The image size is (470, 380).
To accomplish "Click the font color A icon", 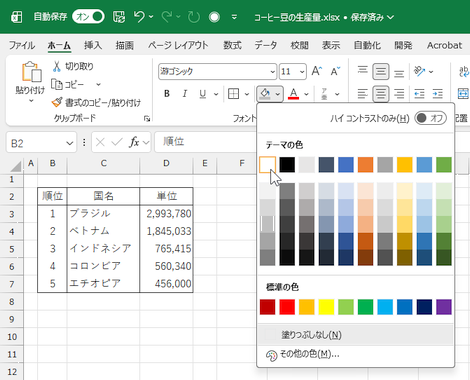I will 293,94.
